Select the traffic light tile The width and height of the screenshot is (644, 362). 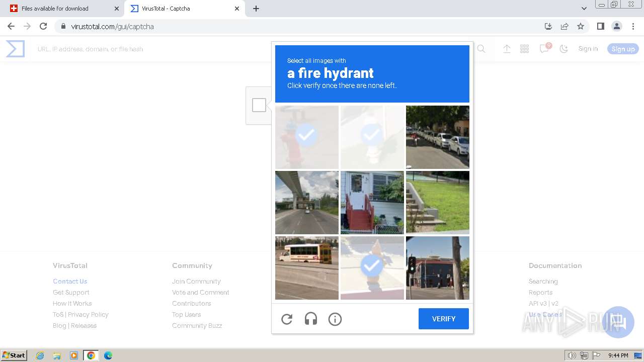coord(438,268)
